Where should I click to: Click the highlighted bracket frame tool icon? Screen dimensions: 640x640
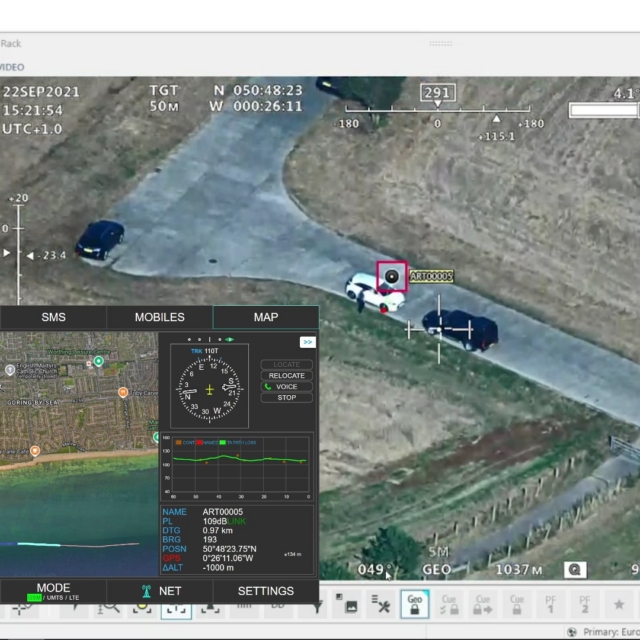176,611
